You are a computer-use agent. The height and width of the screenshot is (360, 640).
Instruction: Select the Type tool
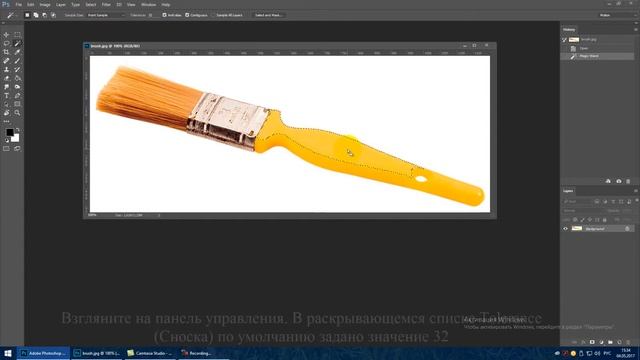point(6,96)
